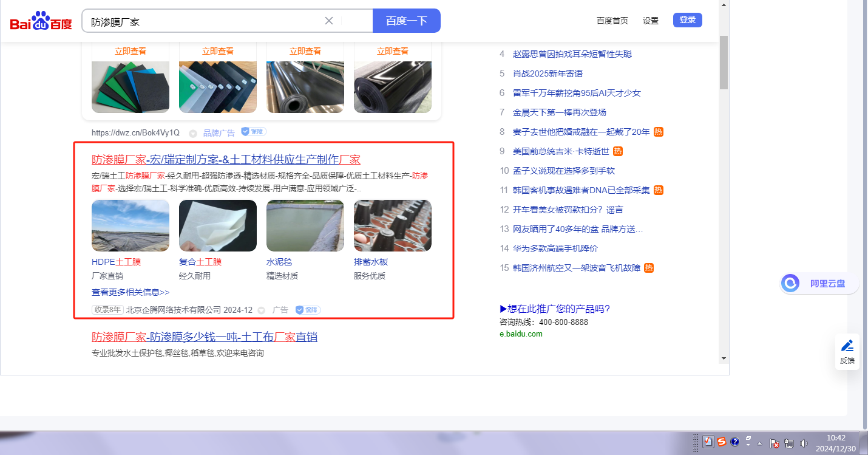The height and width of the screenshot is (455, 868).
Task: Click 想在此推广您的产品吗? link
Action: click(x=555, y=309)
